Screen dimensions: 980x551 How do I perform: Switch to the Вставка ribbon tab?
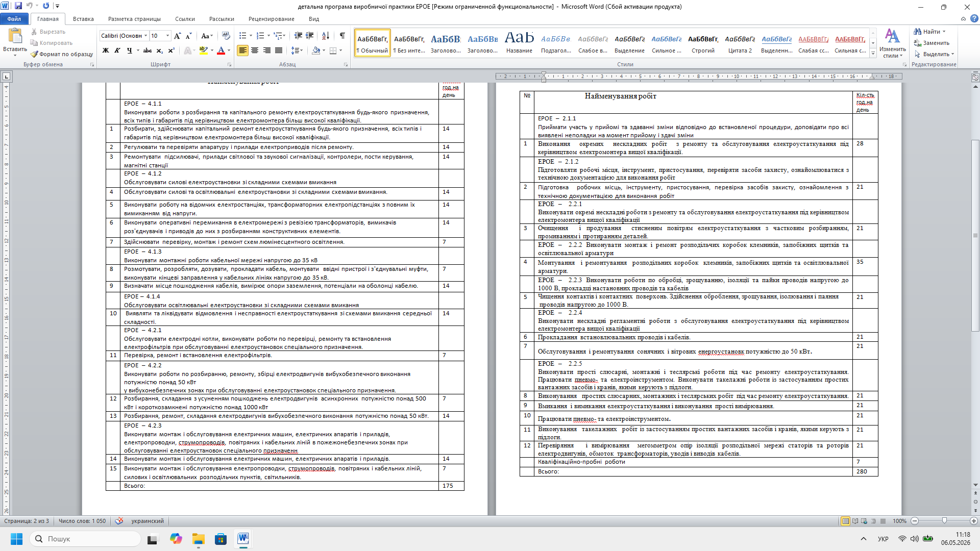tap(83, 19)
